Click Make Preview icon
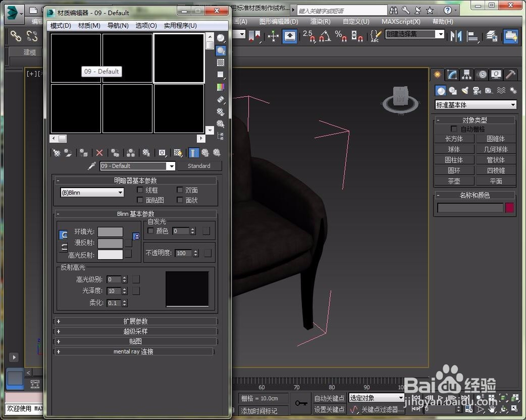This screenshot has width=526, height=420. click(x=220, y=99)
